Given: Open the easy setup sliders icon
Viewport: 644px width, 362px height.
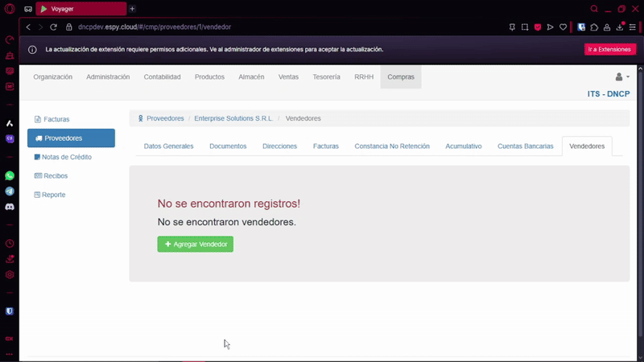Looking at the screenshot, I should click(633, 27).
